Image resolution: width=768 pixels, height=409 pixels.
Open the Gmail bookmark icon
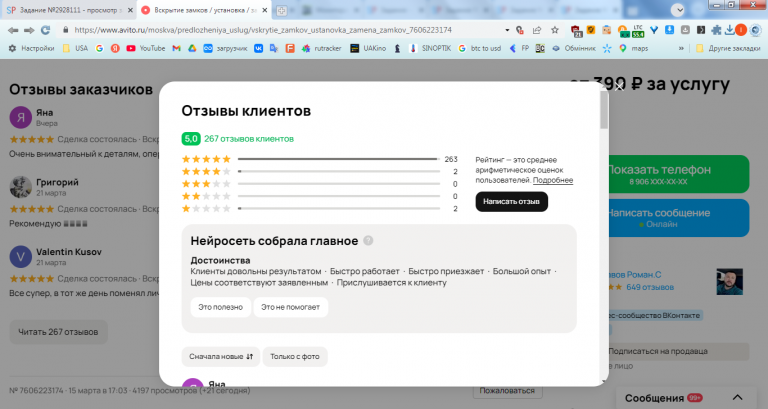coord(176,48)
